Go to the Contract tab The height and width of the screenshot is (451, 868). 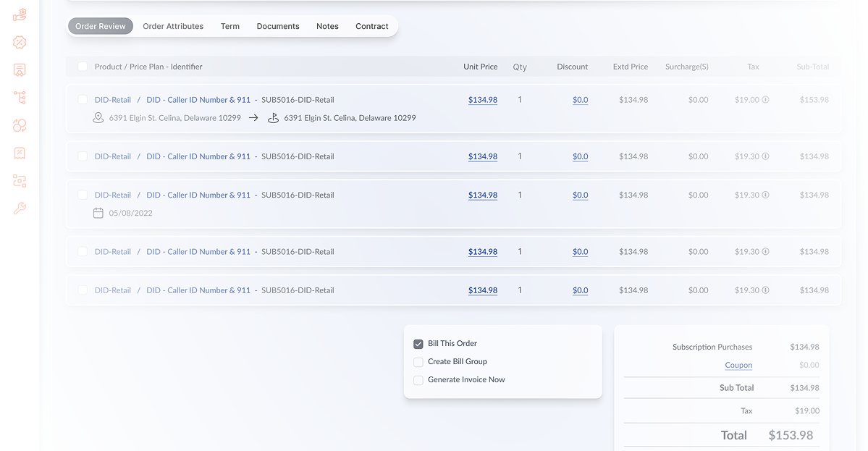(x=372, y=26)
